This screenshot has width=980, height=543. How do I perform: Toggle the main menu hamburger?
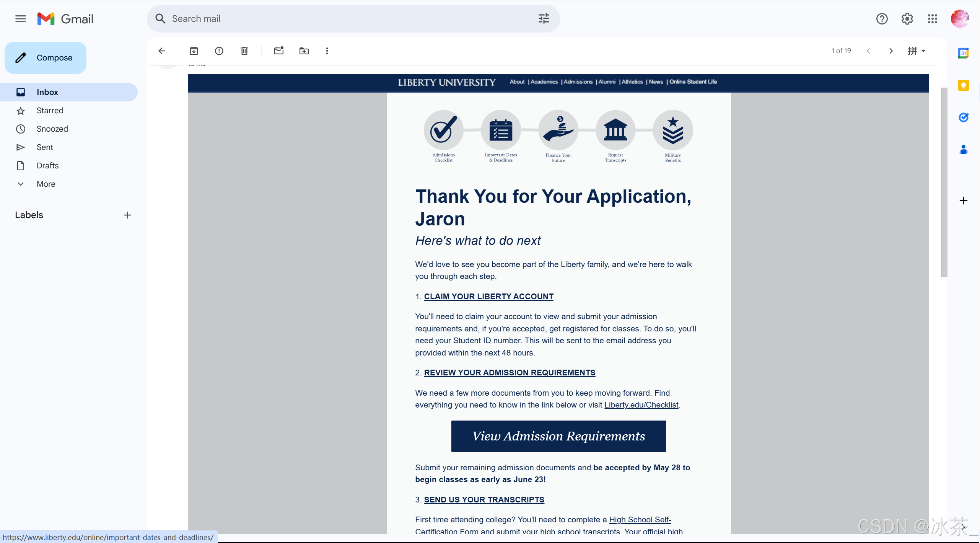21,19
